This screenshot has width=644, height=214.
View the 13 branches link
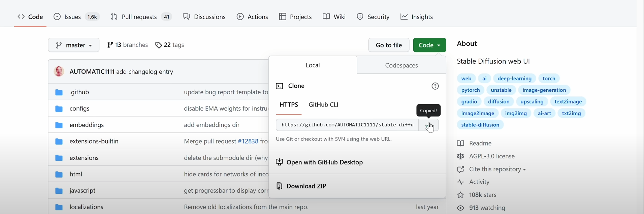(127, 45)
